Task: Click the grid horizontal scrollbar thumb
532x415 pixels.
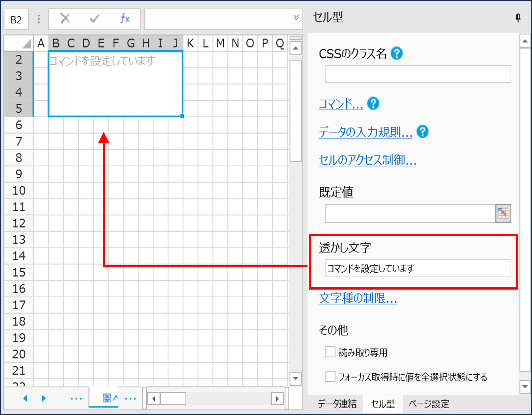Action: click(173, 399)
